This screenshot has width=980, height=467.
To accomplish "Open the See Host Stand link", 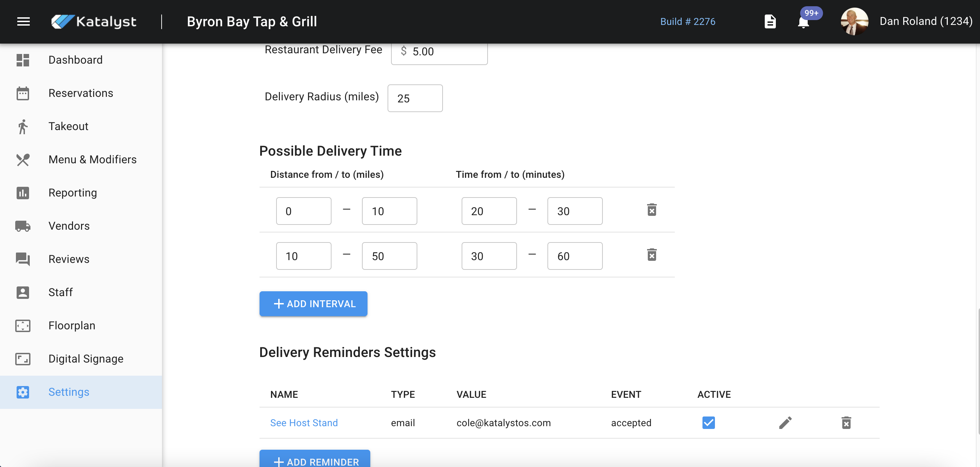I will (303, 422).
